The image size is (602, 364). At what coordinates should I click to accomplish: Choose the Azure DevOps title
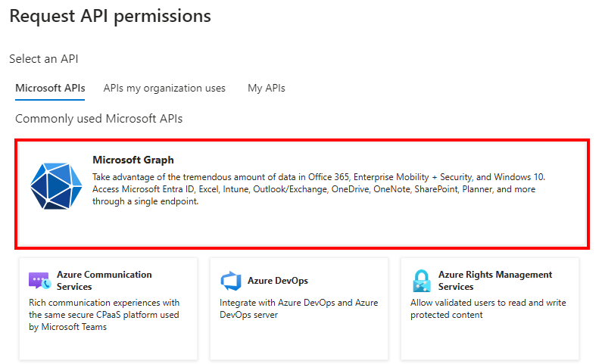point(277,281)
